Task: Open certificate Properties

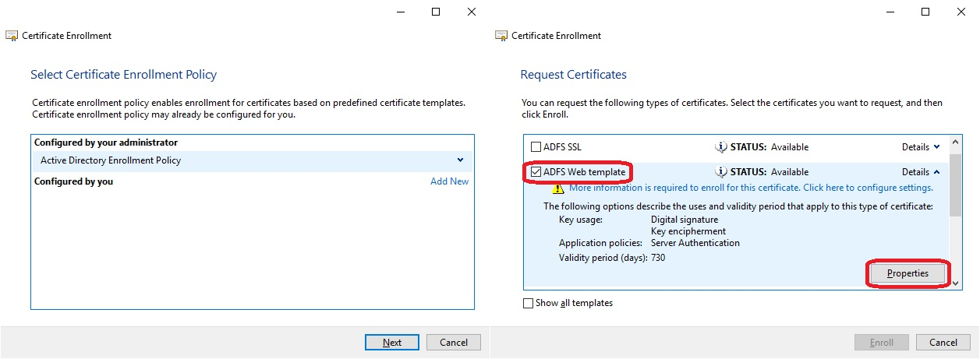Action: pos(907,274)
